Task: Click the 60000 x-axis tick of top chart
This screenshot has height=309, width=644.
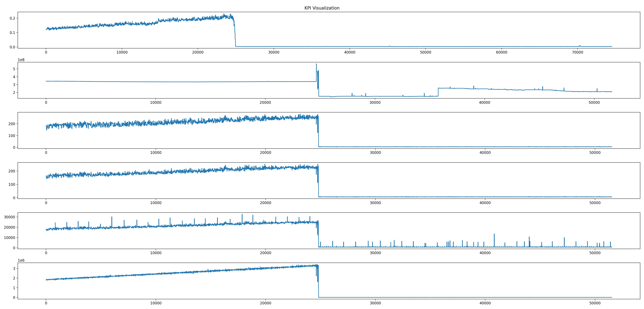Action: click(502, 52)
